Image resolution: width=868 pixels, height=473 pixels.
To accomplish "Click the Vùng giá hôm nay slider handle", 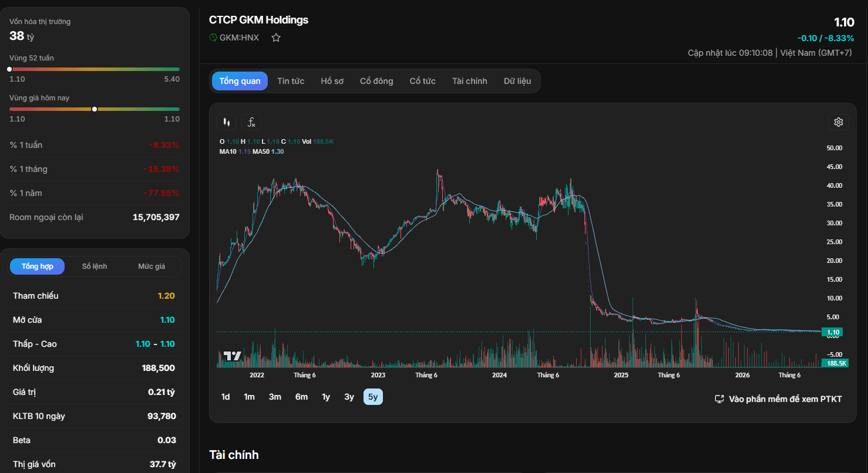I will [95, 109].
